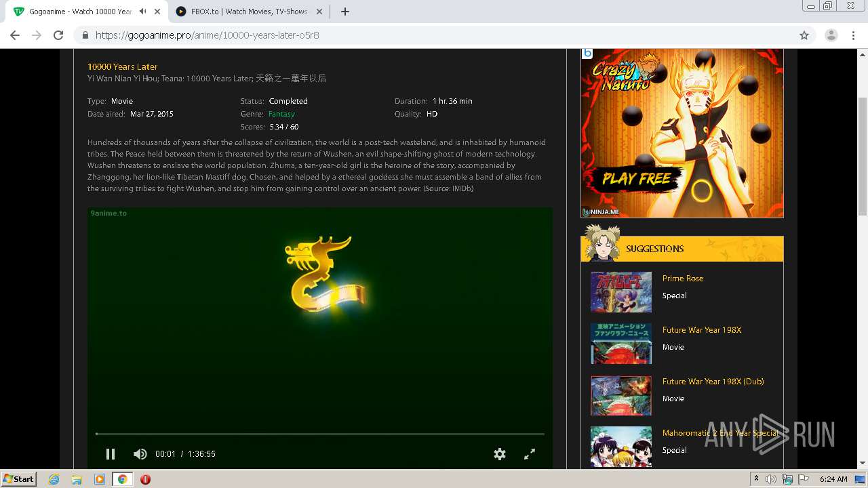Screen dimensions: 868x488
Task: Open the Windows Start menu
Action: pyautogui.click(x=19, y=479)
